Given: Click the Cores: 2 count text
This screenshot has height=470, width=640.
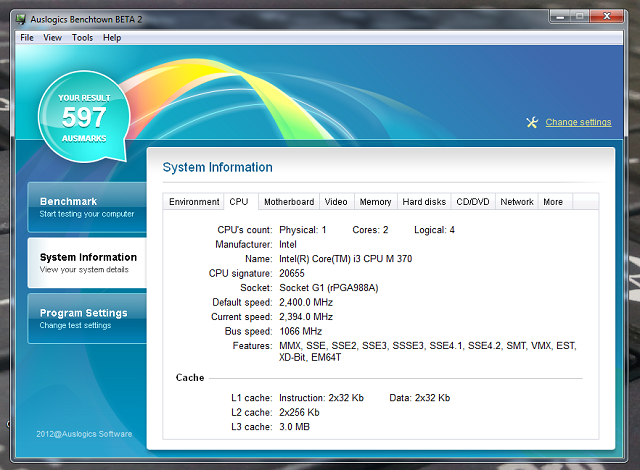Looking at the screenshot, I should pos(370,230).
